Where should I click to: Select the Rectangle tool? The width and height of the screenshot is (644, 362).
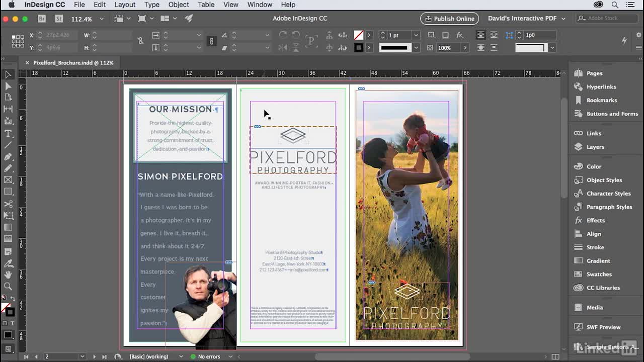click(x=8, y=192)
